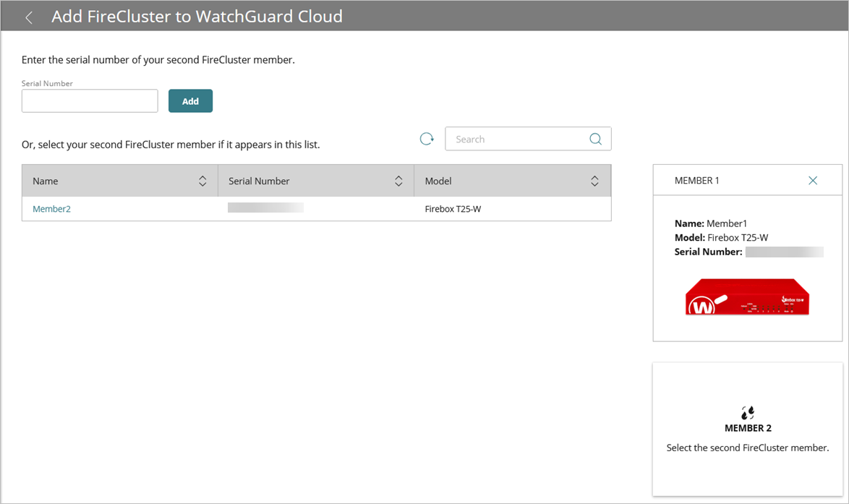
Task: Select the Firebox T25-W table row
Action: click(x=317, y=208)
